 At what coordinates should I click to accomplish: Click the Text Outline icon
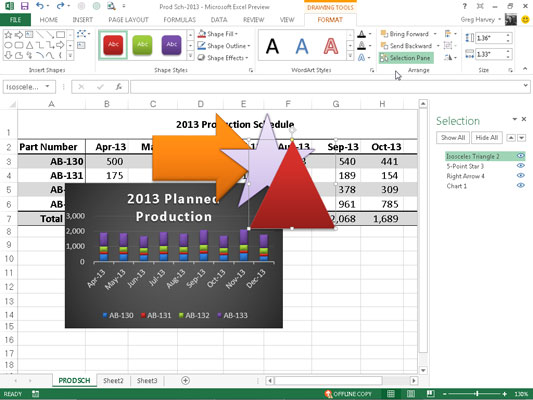click(x=361, y=46)
